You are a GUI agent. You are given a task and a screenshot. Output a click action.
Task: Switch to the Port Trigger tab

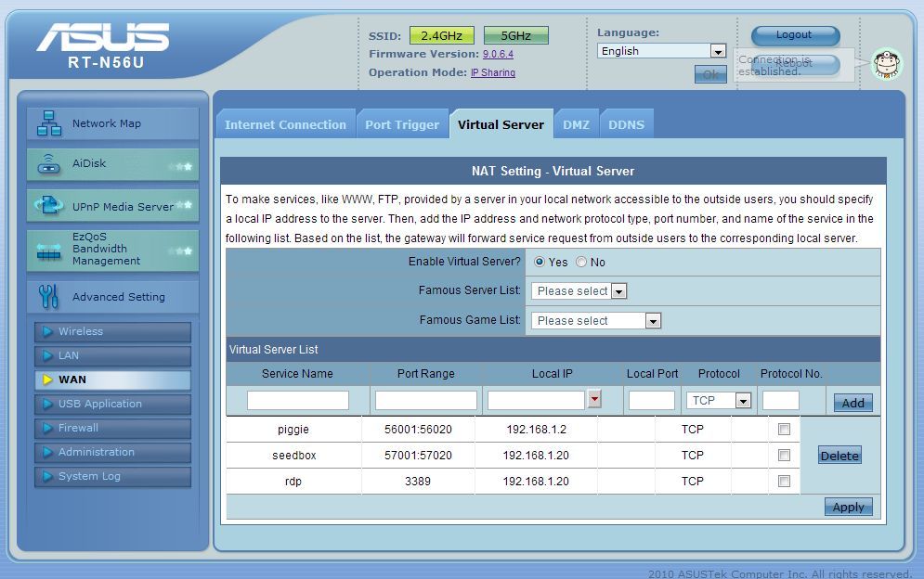(402, 125)
